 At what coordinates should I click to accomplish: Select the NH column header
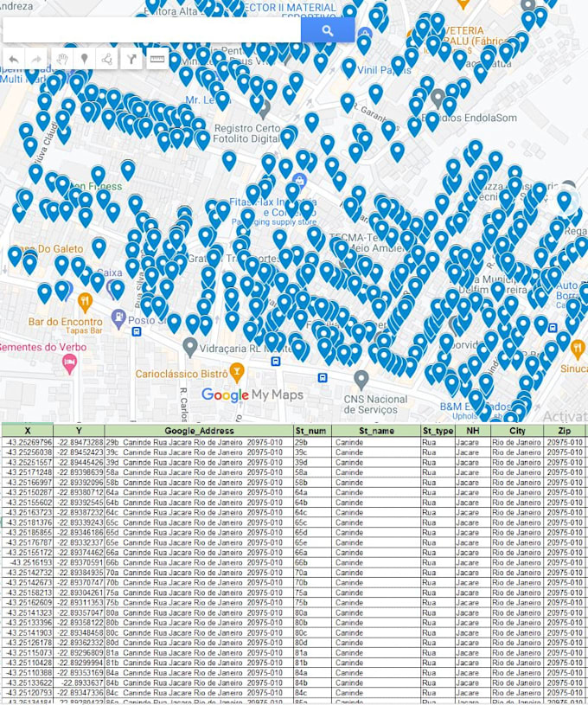point(472,430)
